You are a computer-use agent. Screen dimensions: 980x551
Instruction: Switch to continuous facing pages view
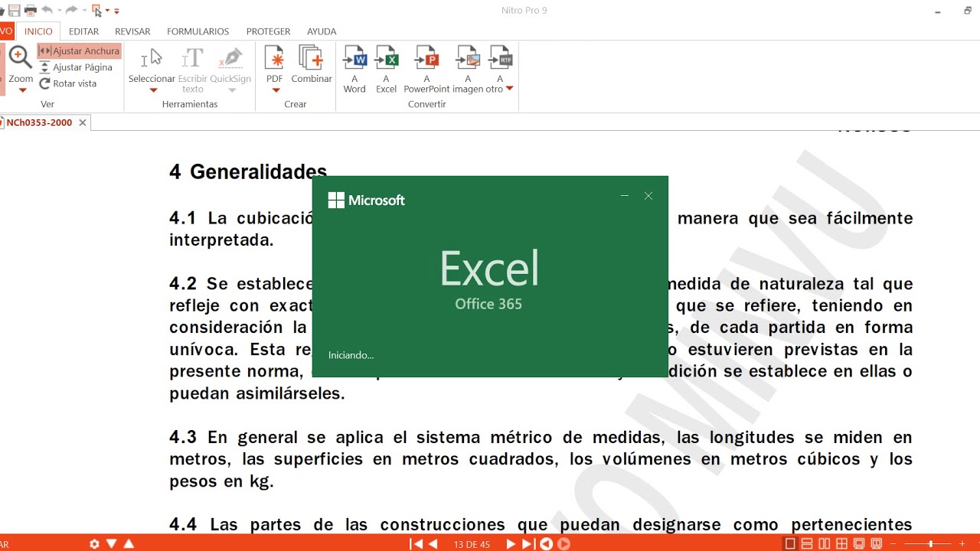[x=841, y=544]
